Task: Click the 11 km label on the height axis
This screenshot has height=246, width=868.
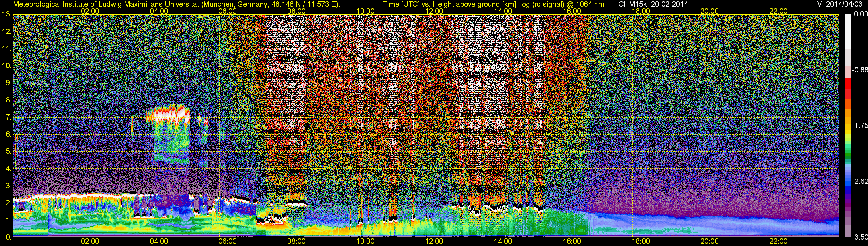Action: pos(6,49)
